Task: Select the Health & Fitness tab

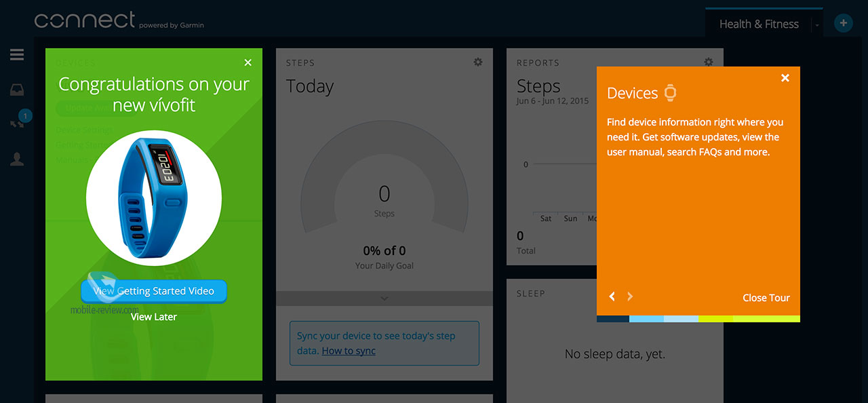Action: [759, 24]
